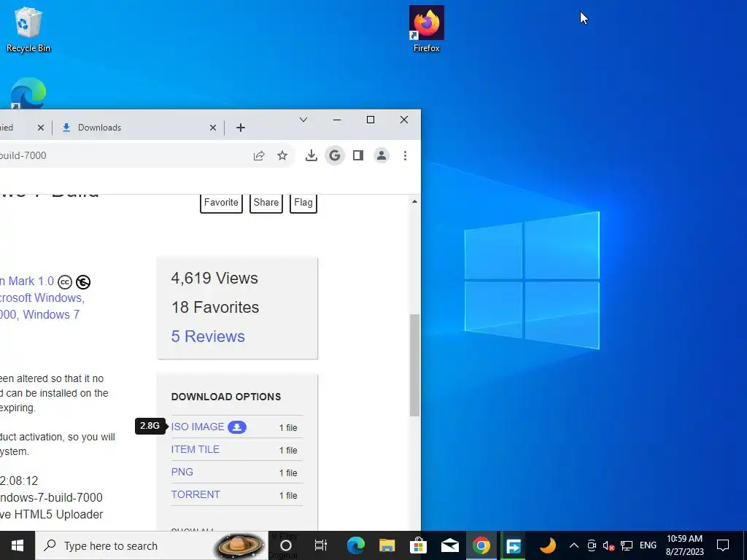Open the network tray icon

click(627, 545)
